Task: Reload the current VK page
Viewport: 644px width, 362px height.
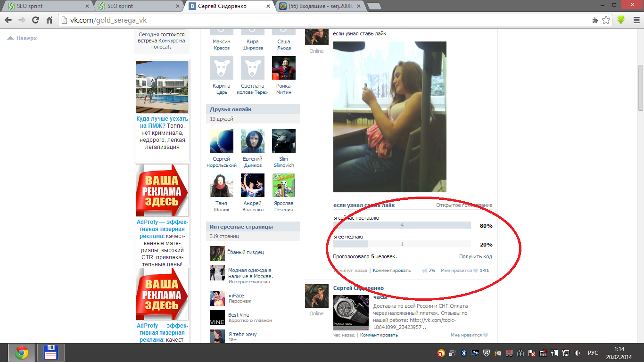Action: pos(35,20)
